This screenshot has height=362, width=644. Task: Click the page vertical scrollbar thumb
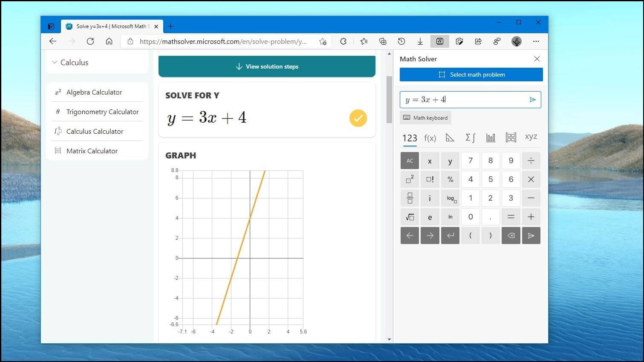click(389, 100)
